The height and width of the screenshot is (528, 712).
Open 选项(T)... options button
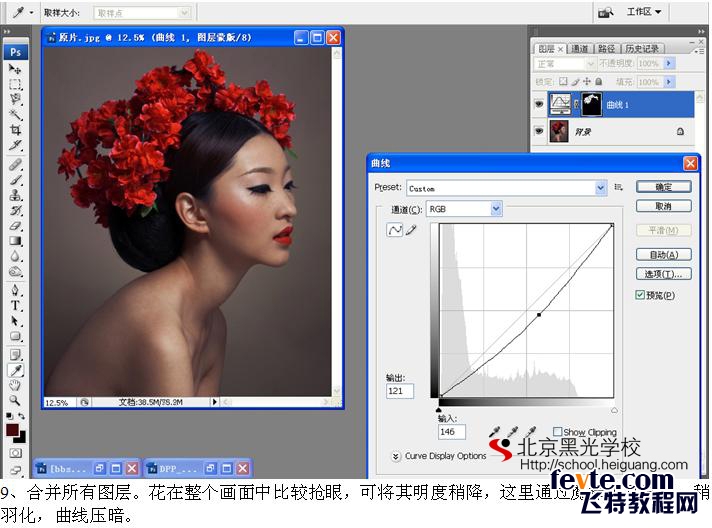tap(663, 274)
